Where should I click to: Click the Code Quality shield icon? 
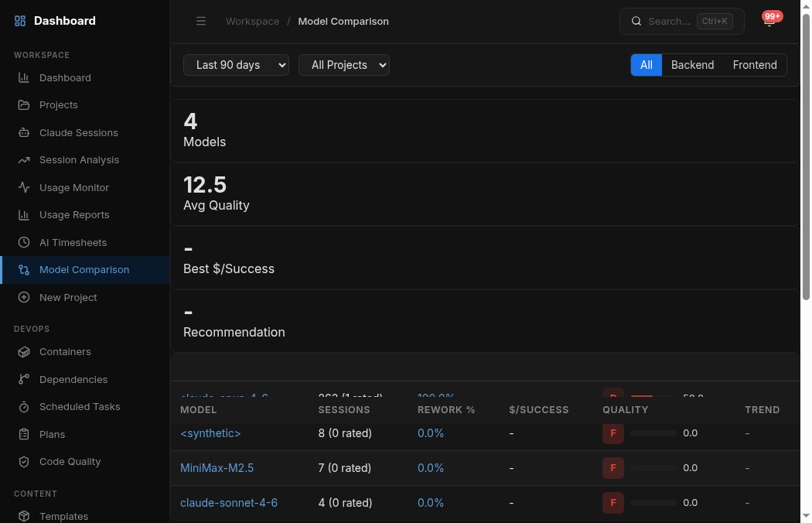point(24,462)
